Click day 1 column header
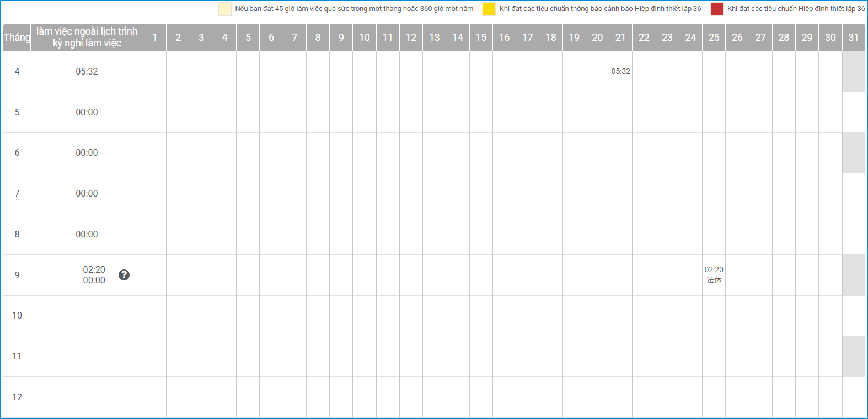The width and height of the screenshot is (868, 419). pos(154,38)
